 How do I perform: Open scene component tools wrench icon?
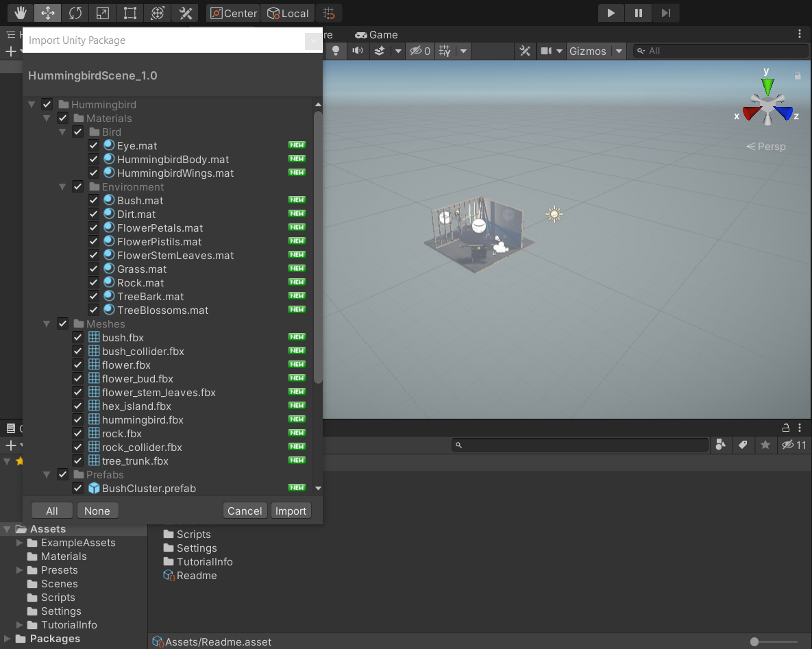click(525, 51)
